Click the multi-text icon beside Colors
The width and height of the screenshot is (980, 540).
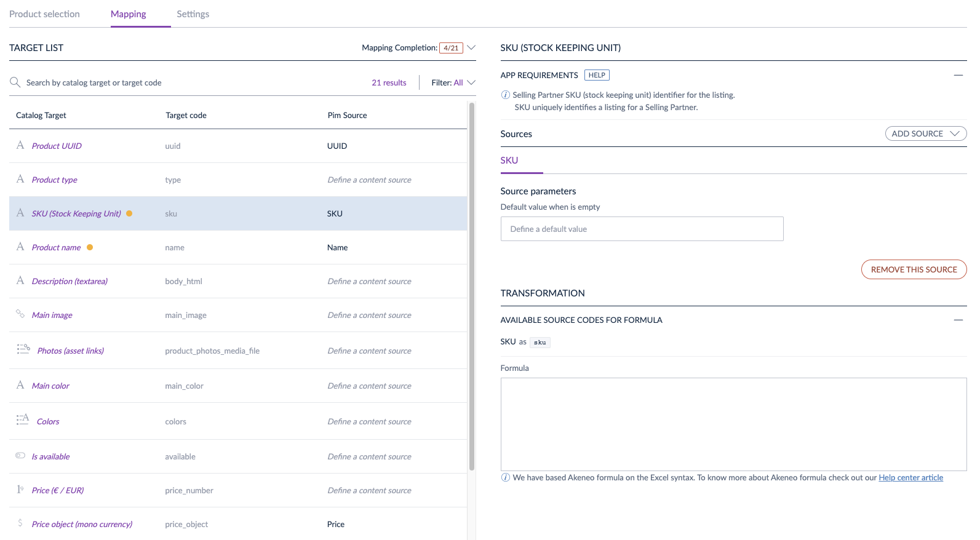[x=23, y=420]
